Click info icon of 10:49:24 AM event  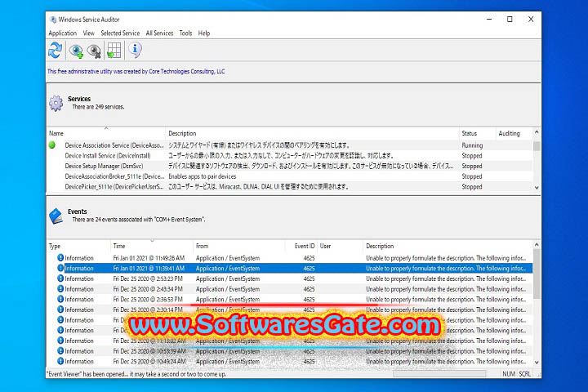point(60,361)
